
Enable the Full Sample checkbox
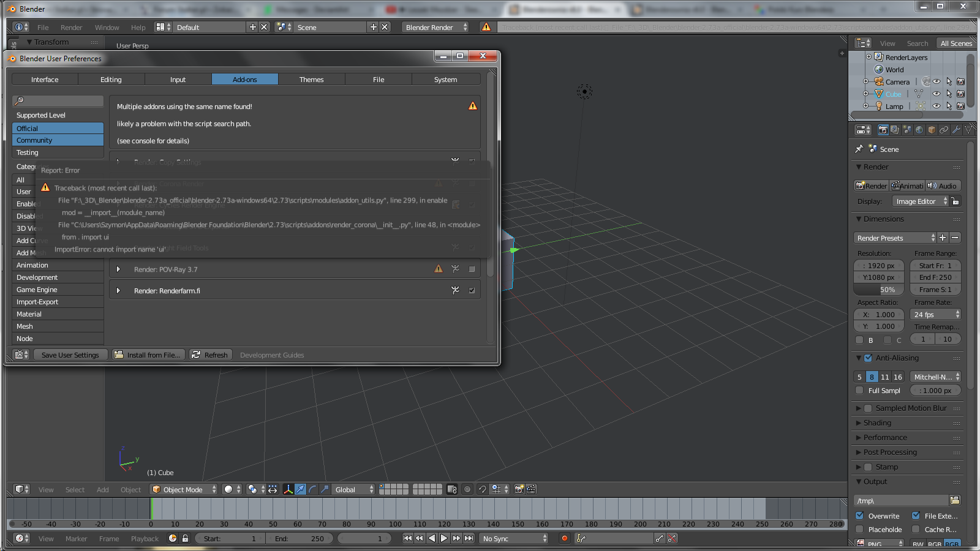(x=859, y=390)
